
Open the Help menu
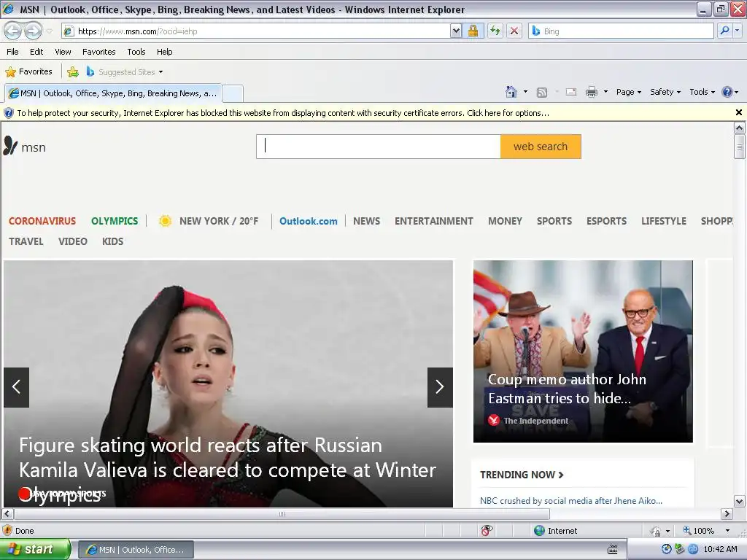(164, 52)
